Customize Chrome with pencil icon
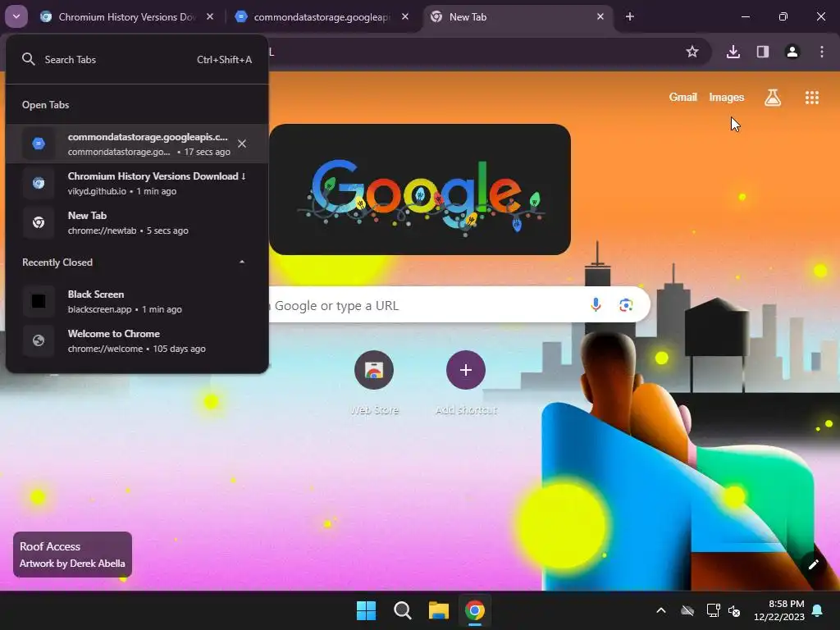840x630 pixels. pos(813,564)
